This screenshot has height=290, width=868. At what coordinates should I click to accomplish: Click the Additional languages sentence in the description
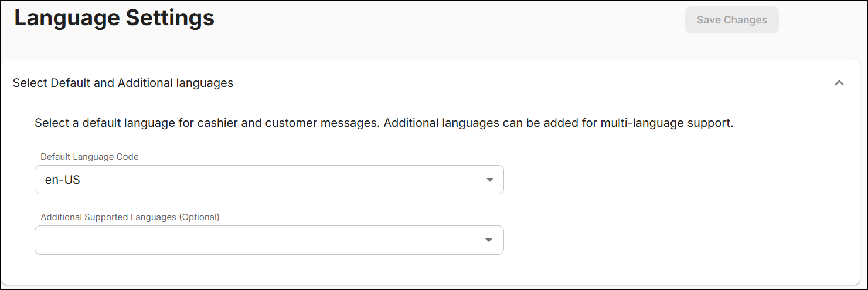(559, 123)
